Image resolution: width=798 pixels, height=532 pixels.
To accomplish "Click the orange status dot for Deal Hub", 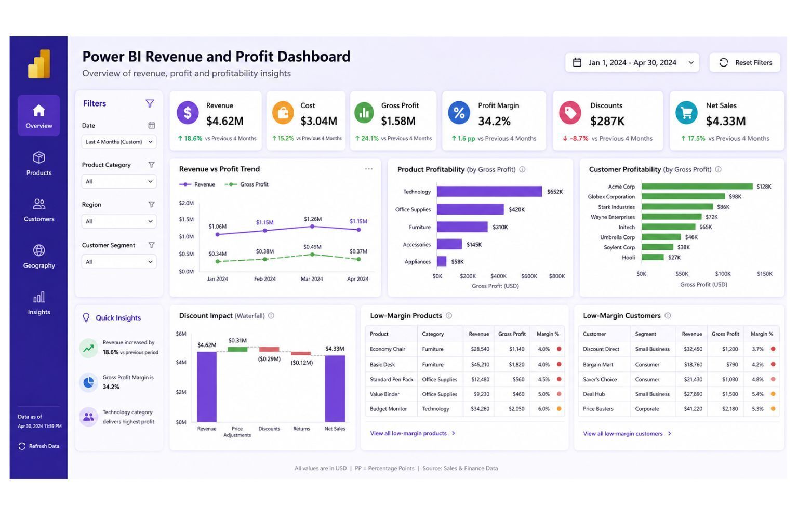I will click(773, 394).
